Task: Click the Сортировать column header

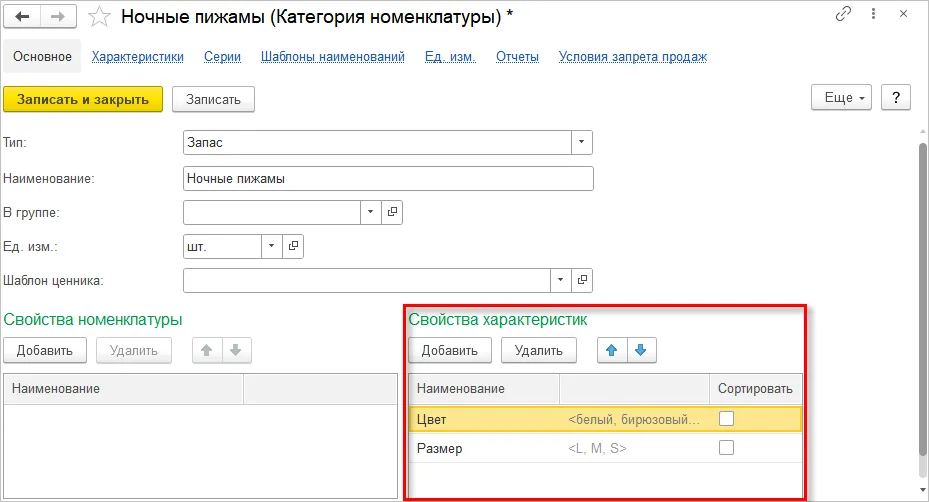Action: click(x=755, y=389)
